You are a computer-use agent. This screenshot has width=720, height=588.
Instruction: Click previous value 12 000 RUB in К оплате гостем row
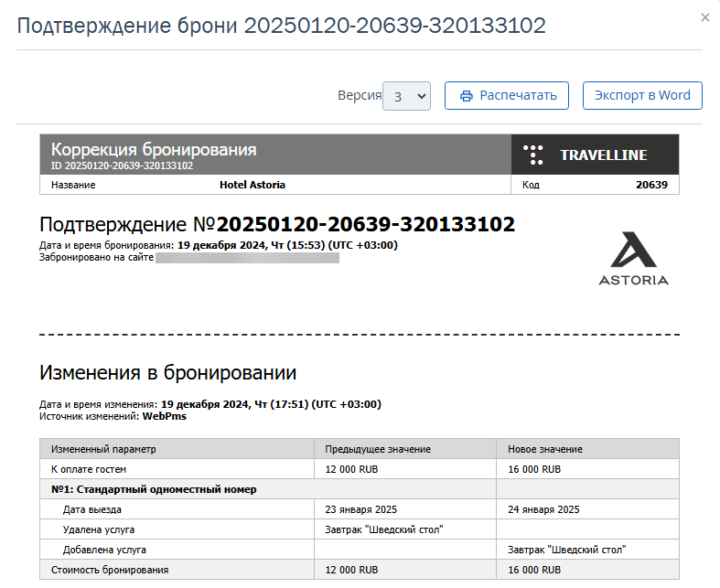351,469
